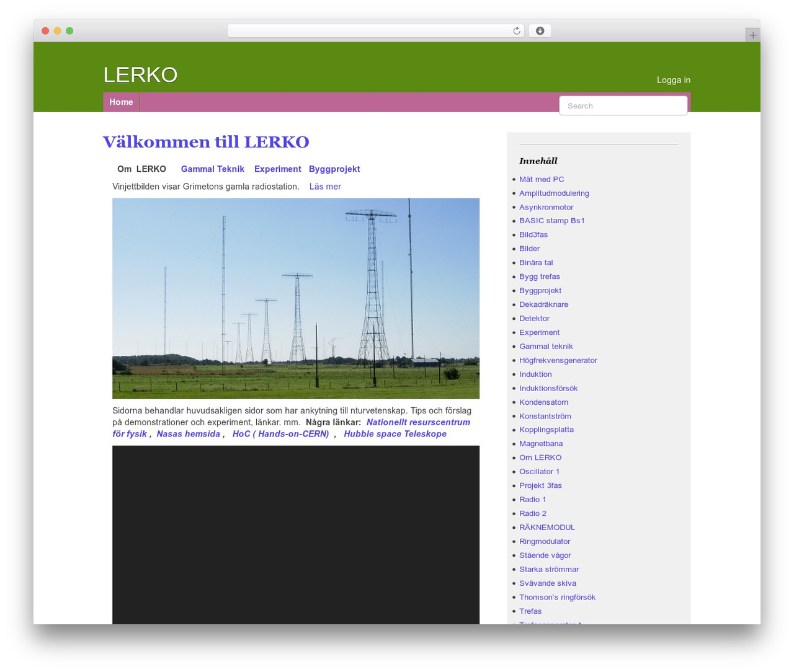Open Kopplingsplatta sidebar link

point(546,430)
